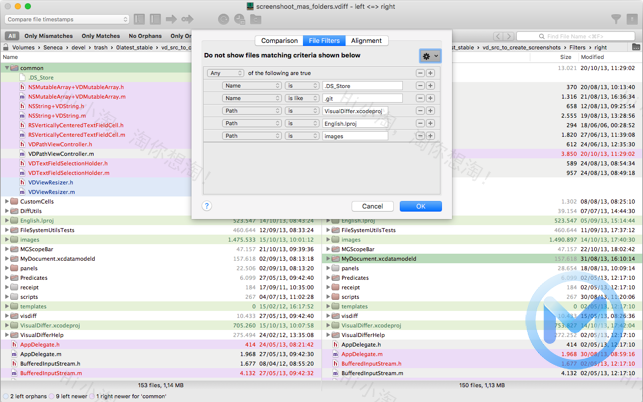Click the back navigation arrow near search field

pyautogui.click(x=498, y=36)
